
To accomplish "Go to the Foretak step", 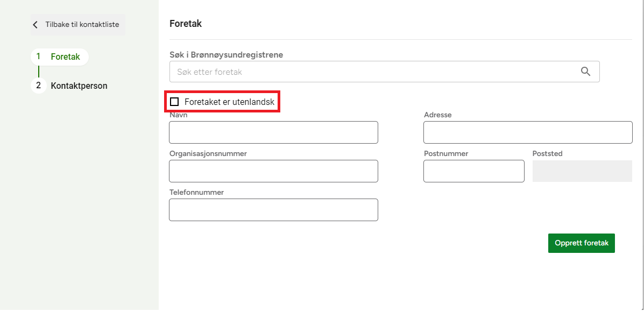I will pyautogui.click(x=65, y=56).
